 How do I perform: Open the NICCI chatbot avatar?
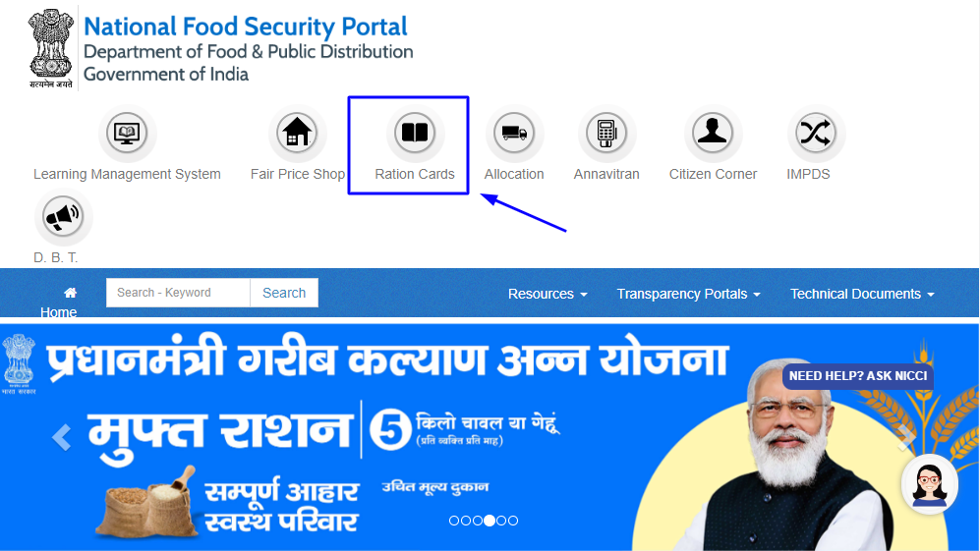pyautogui.click(x=929, y=484)
